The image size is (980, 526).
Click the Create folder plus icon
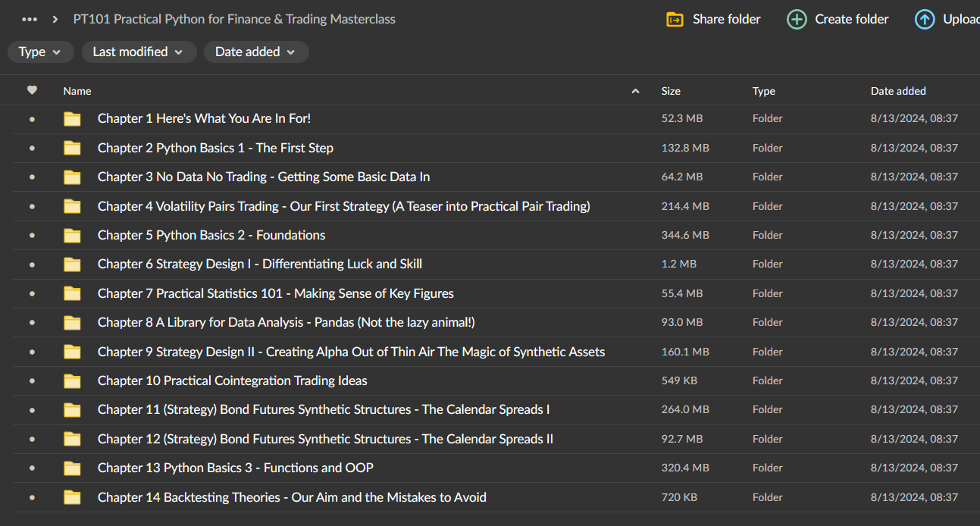(x=796, y=19)
